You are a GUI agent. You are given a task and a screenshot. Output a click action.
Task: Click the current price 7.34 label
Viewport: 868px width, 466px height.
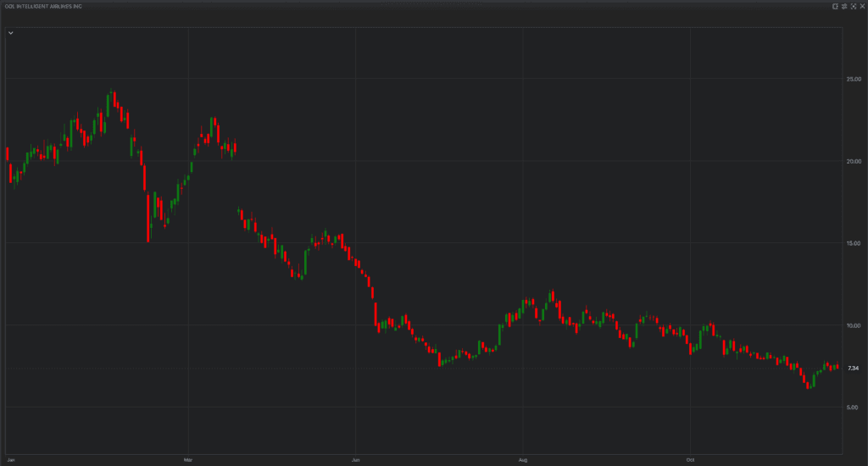(x=853, y=368)
